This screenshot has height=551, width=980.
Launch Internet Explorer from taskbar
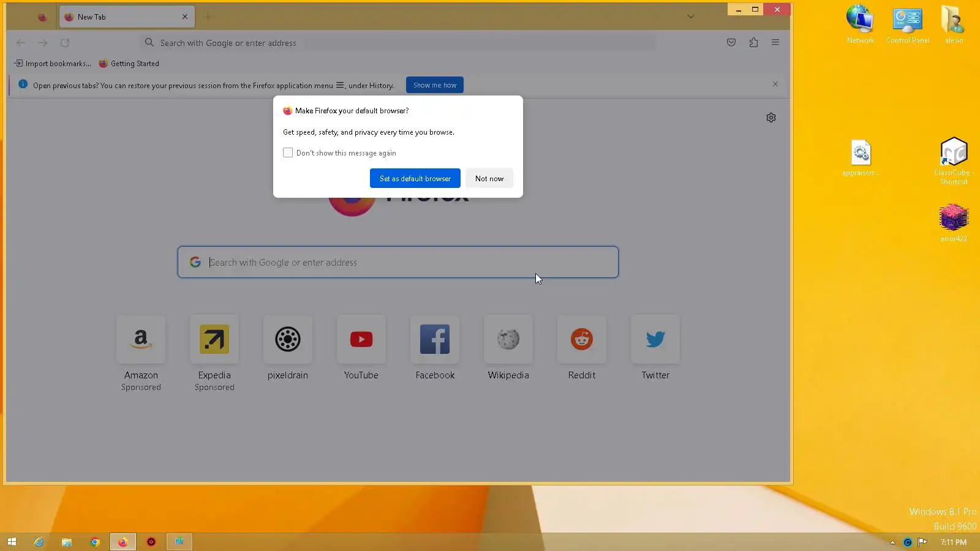[39, 542]
